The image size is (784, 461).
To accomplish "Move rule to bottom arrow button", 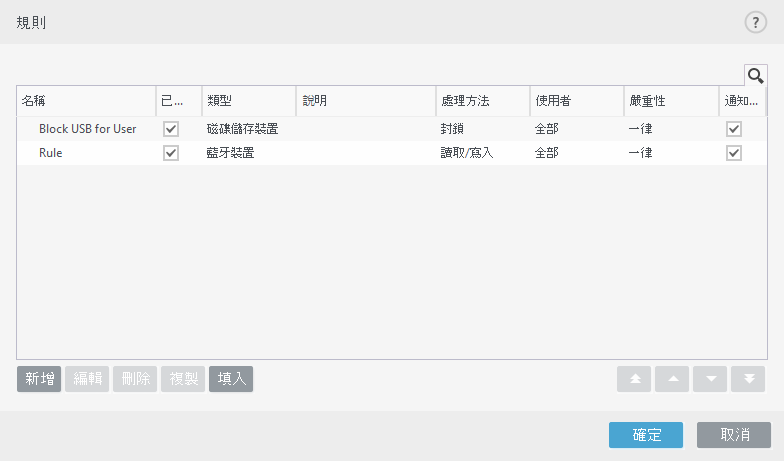I will 748,379.
